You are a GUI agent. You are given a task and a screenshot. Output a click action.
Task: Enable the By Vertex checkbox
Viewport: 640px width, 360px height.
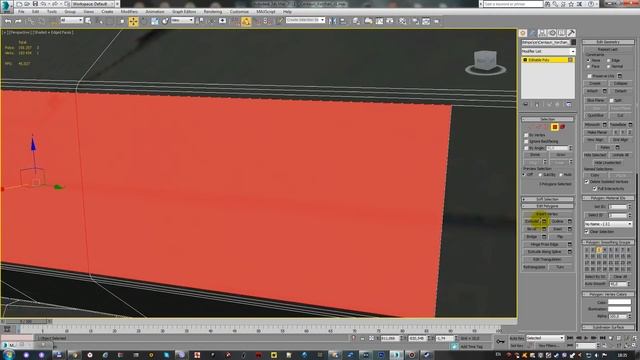(x=526, y=135)
